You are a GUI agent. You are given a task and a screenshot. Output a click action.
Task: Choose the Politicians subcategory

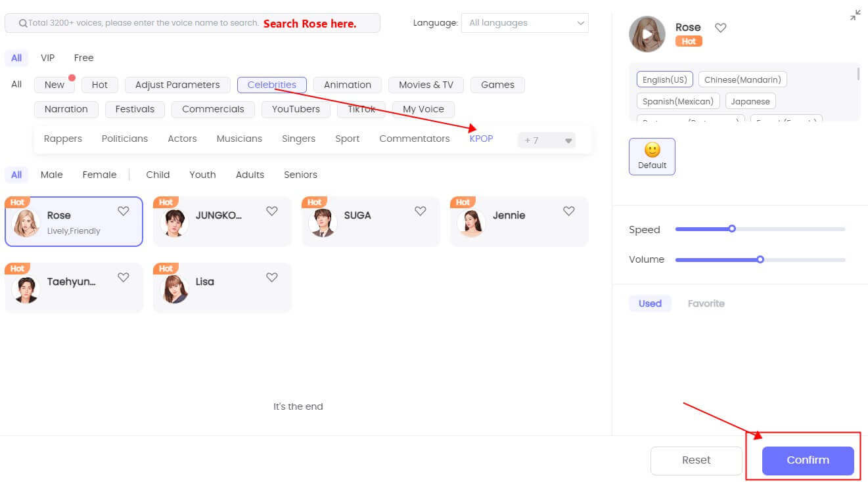pyautogui.click(x=125, y=139)
